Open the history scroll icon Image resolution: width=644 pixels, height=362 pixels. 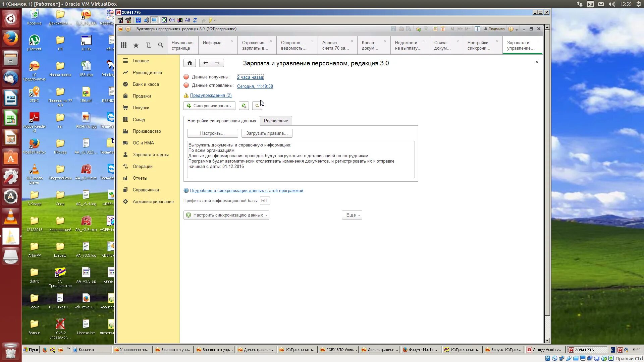148,45
